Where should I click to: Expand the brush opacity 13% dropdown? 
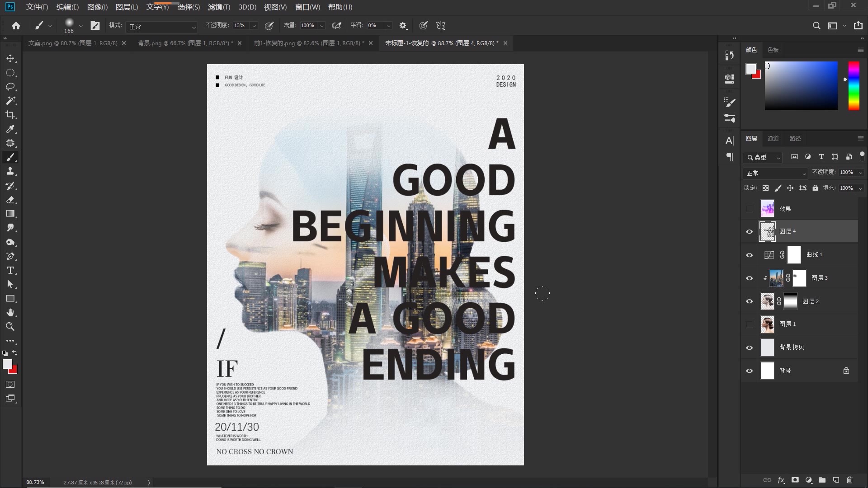[x=254, y=26]
